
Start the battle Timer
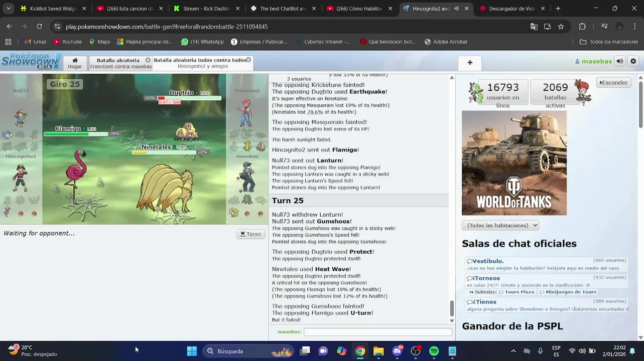tap(250, 234)
